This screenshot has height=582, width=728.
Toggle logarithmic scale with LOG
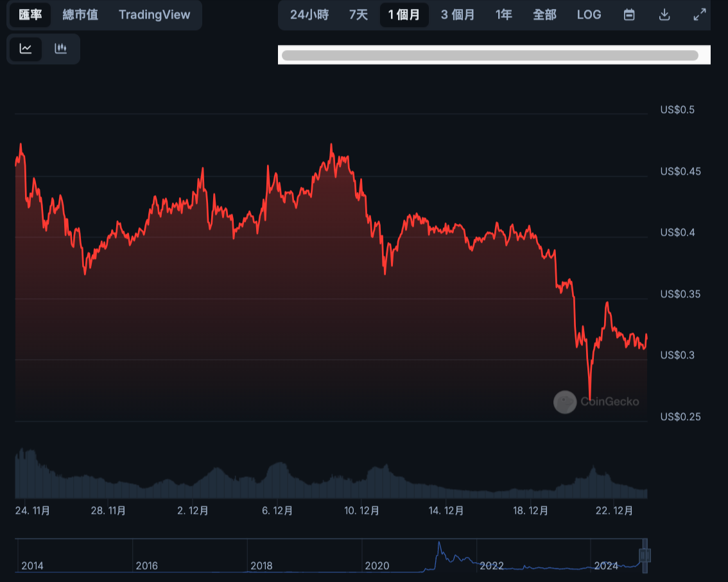tap(589, 14)
